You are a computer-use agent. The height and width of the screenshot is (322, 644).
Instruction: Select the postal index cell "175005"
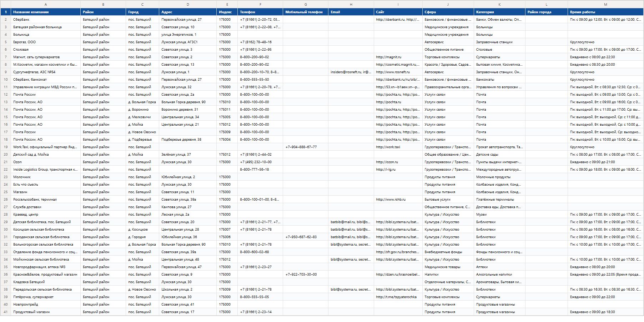227,117
